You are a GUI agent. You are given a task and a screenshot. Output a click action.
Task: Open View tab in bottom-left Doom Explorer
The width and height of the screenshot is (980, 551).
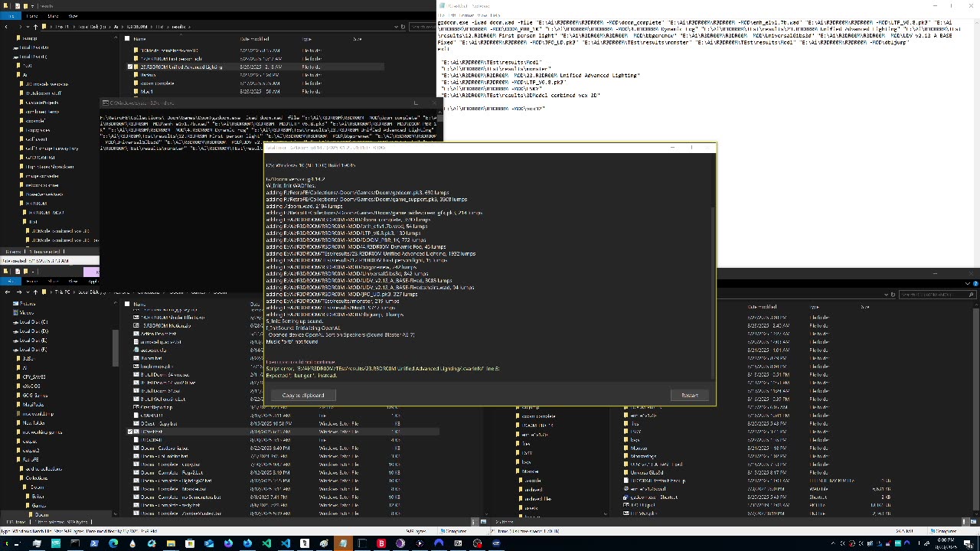pyautogui.click(x=73, y=281)
